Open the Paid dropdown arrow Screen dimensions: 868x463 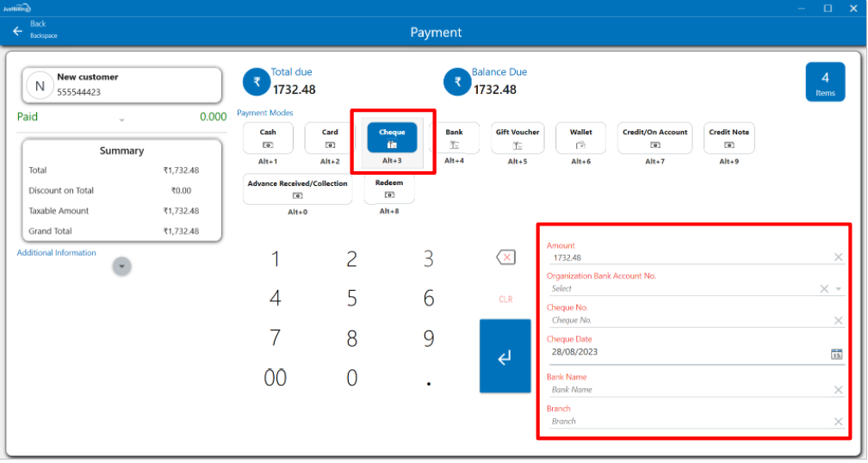pos(121,120)
